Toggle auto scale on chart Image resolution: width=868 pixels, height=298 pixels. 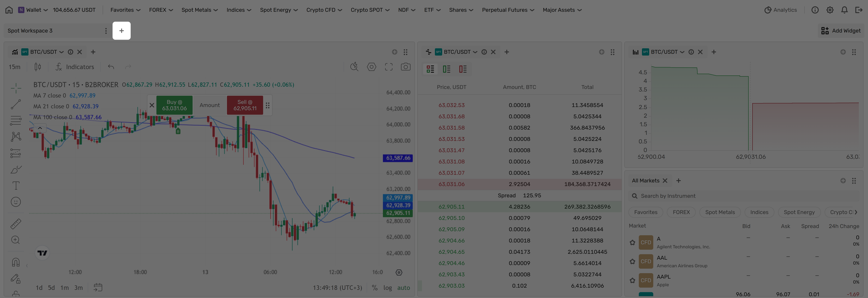pyautogui.click(x=404, y=288)
